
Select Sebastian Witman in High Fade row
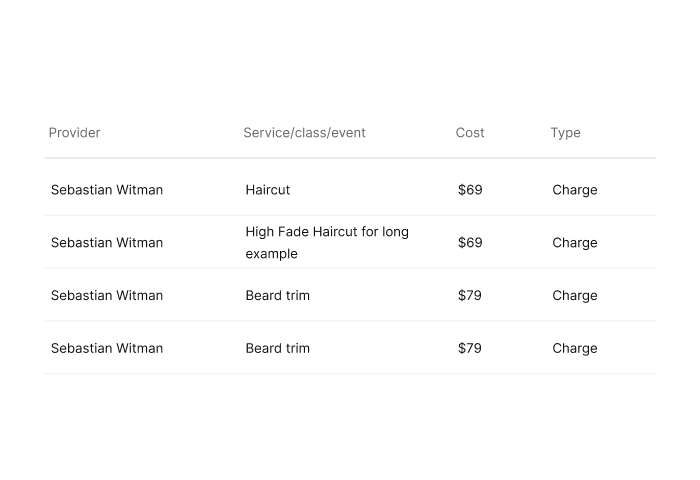click(x=107, y=242)
